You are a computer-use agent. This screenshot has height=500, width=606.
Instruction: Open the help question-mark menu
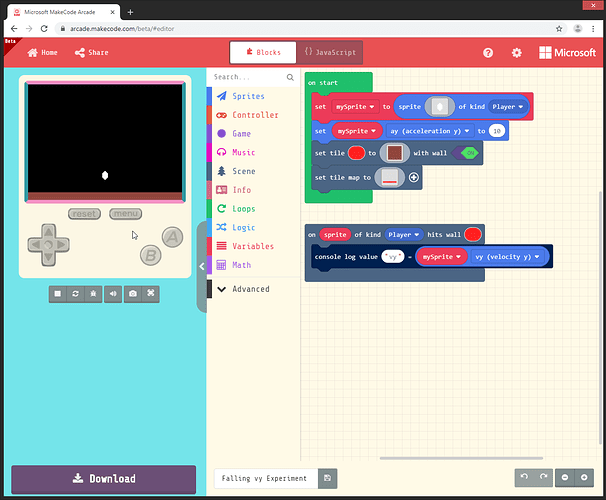[x=488, y=53]
